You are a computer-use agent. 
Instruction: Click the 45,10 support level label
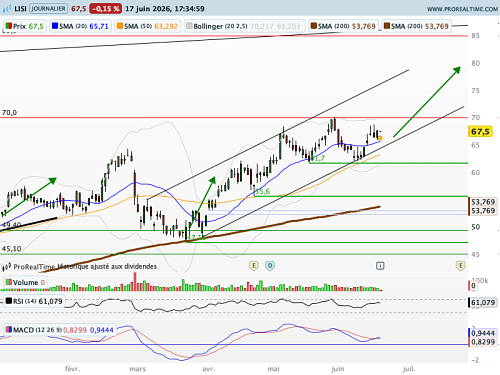11,249
